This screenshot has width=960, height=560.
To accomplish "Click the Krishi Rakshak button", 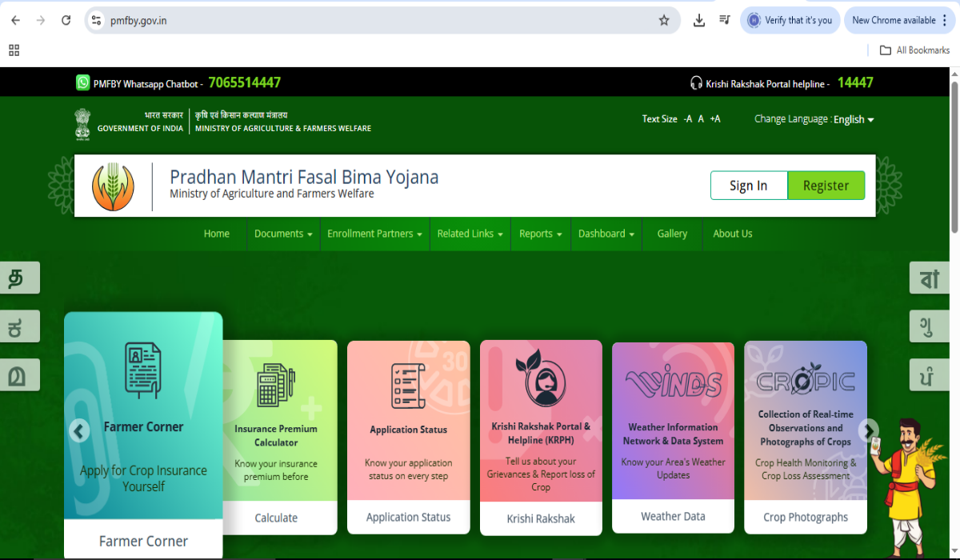I will [x=541, y=518].
